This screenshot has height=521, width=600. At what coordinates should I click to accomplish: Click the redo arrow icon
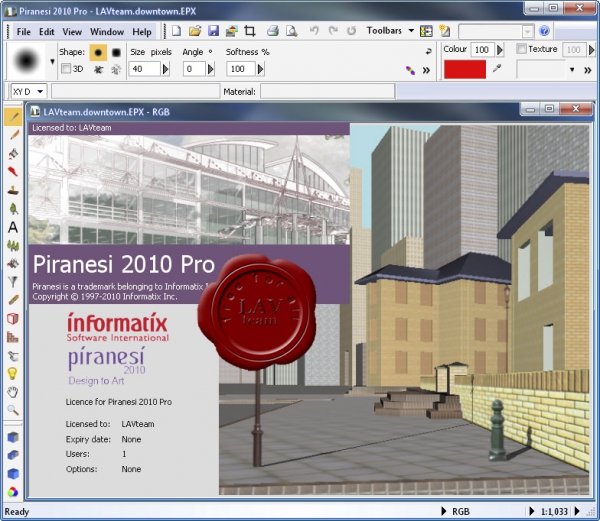pos(333,31)
